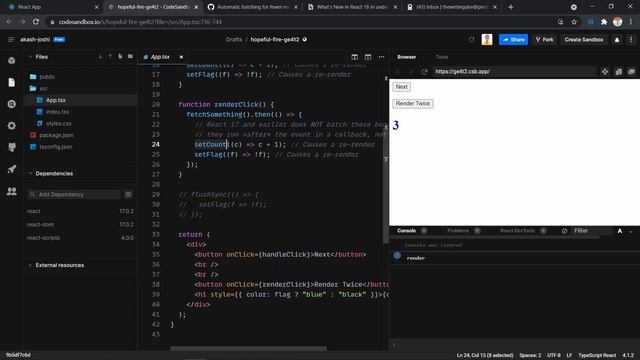Open Chrome extensions puzzle icon
Screen dimensions: 640x360
(x=604, y=22)
